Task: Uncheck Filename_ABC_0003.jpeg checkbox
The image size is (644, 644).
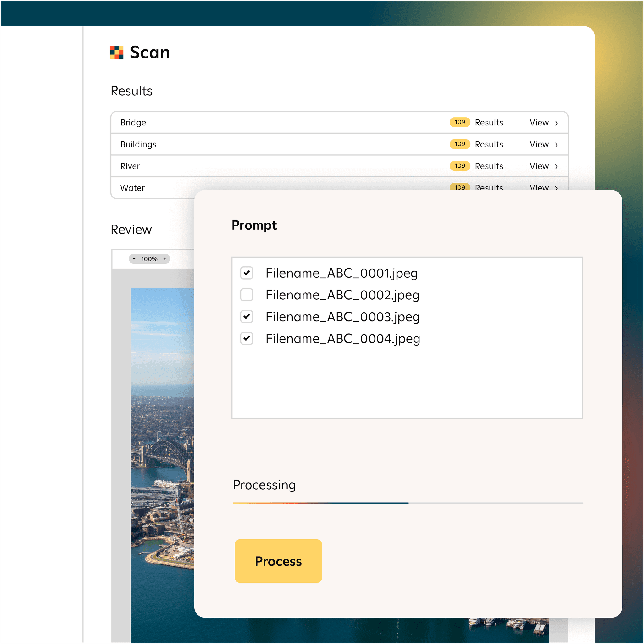Action: click(247, 317)
